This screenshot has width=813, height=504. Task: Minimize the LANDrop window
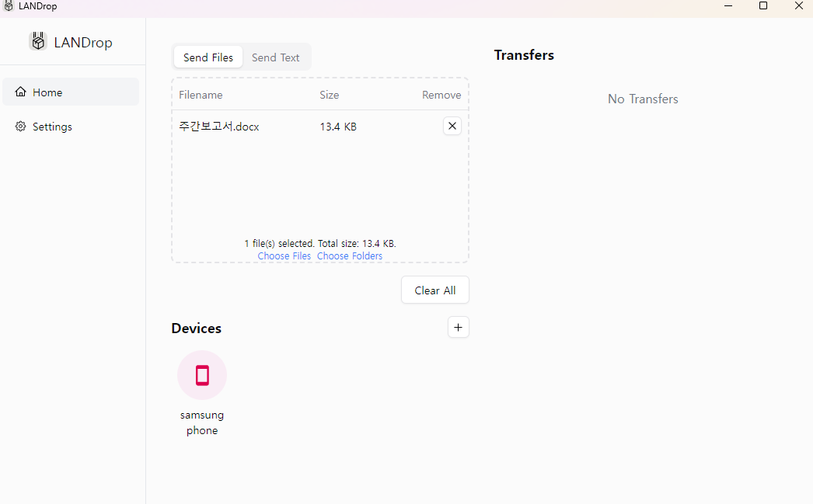pos(728,5)
